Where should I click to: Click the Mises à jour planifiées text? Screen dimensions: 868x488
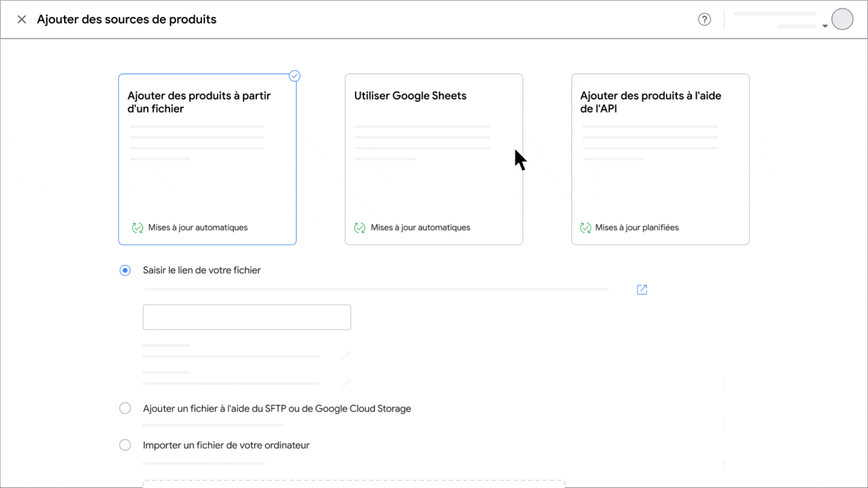pos(637,227)
